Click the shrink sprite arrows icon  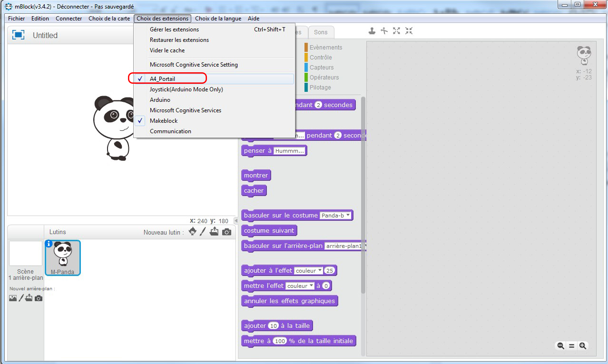pos(409,31)
